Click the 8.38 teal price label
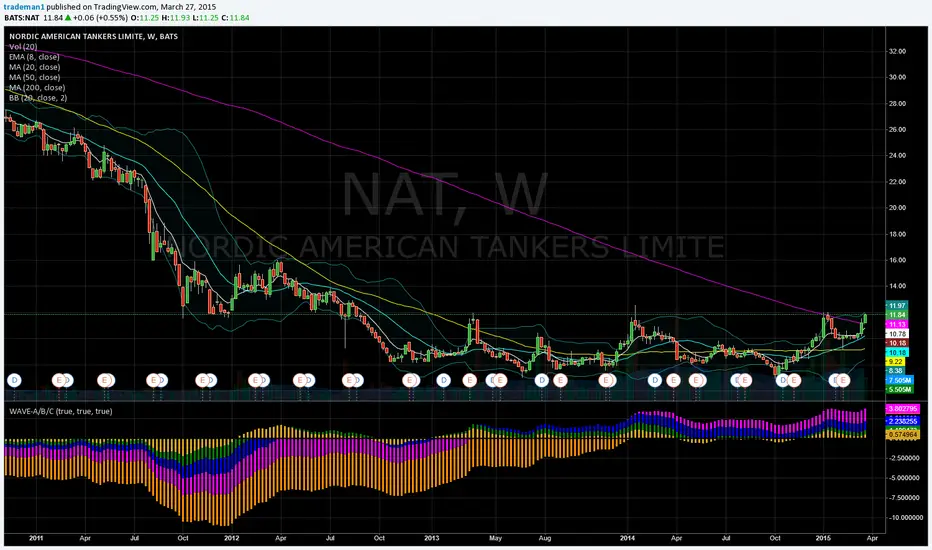932x550 pixels. [895, 370]
